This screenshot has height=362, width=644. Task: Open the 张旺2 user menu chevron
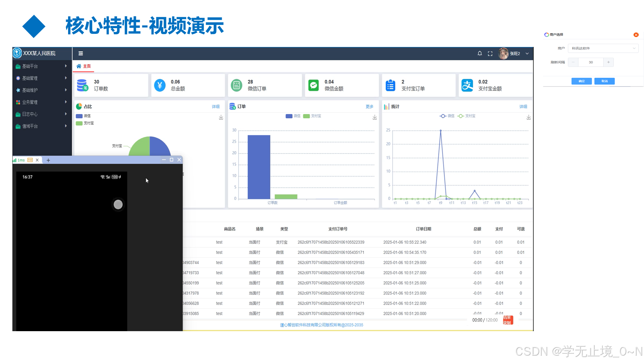527,53
